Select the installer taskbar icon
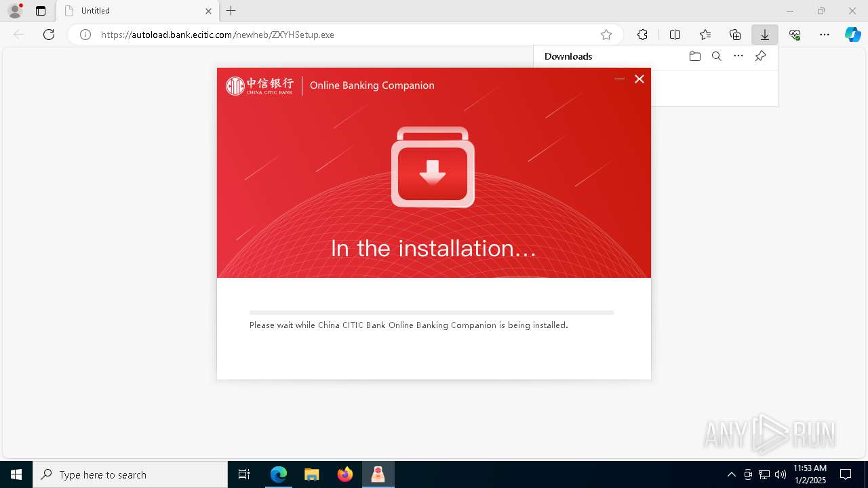The image size is (868, 488). point(378,474)
